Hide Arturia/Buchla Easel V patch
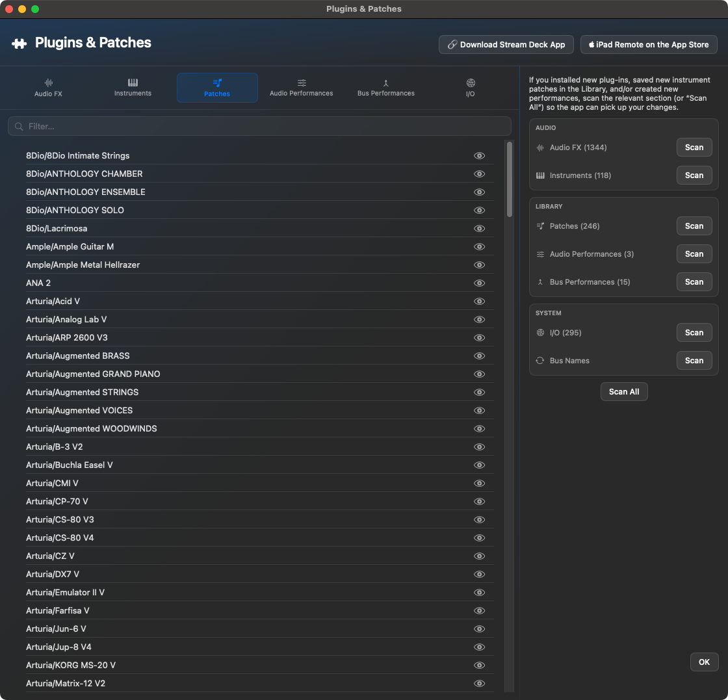728x700 pixels. pyautogui.click(x=479, y=465)
